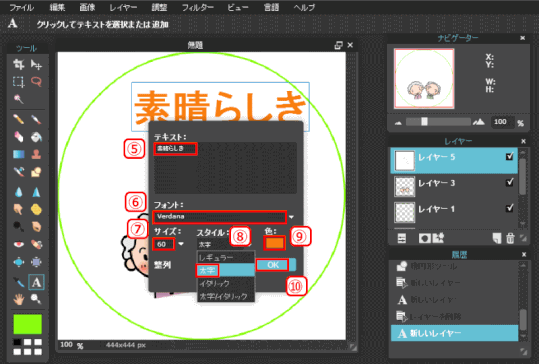The image size is (539, 364).
Task: Open the レイヤー menu
Action: pyautogui.click(x=123, y=8)
